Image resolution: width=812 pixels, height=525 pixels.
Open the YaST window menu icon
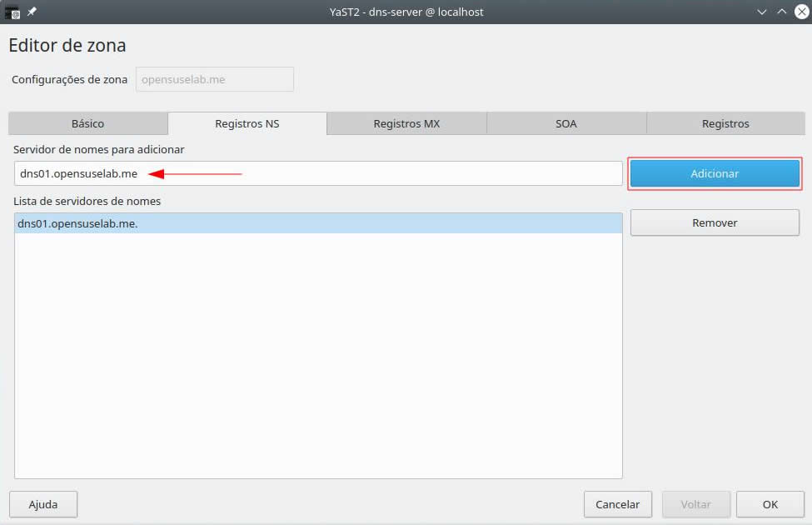[12, 12]
